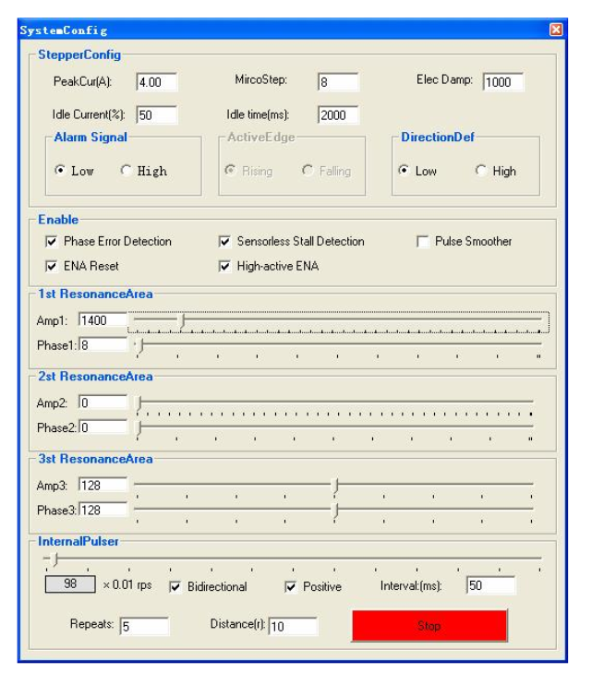Enable the Pulse Smoother checkbox
This screenshot has width=616, height=673.
[x=422, y=242]
